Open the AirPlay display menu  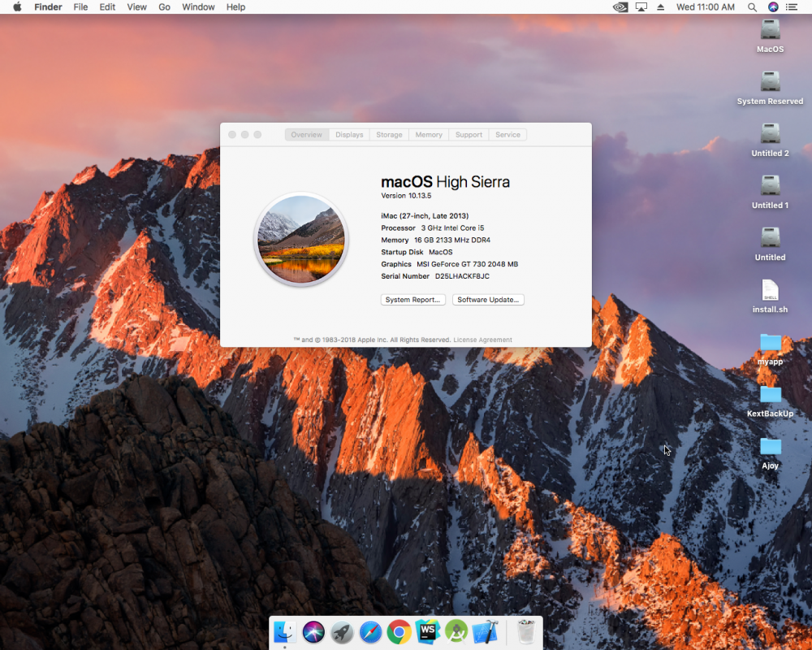pos(641,7)
